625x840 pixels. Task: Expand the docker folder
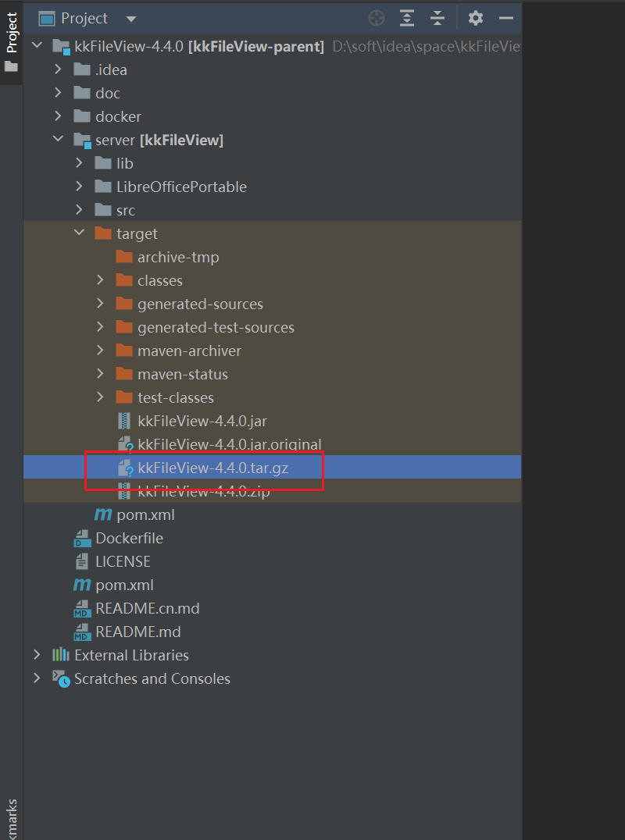[58, 116]
